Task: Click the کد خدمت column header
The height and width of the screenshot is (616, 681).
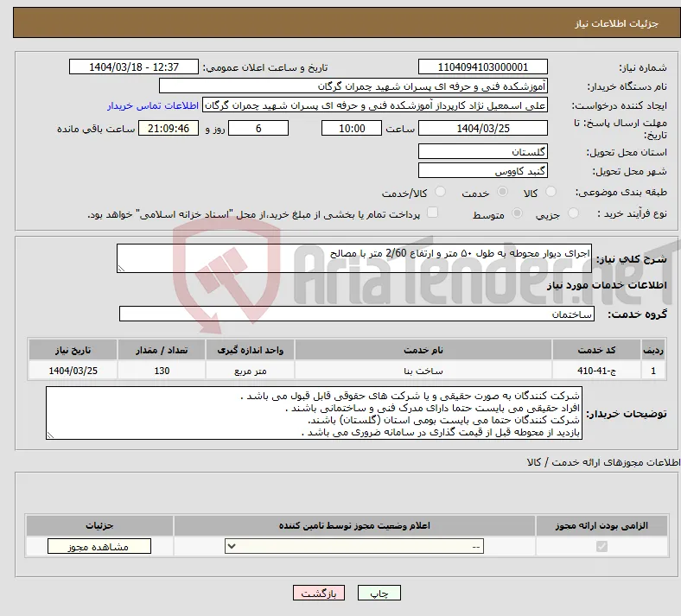Action: 597,350
